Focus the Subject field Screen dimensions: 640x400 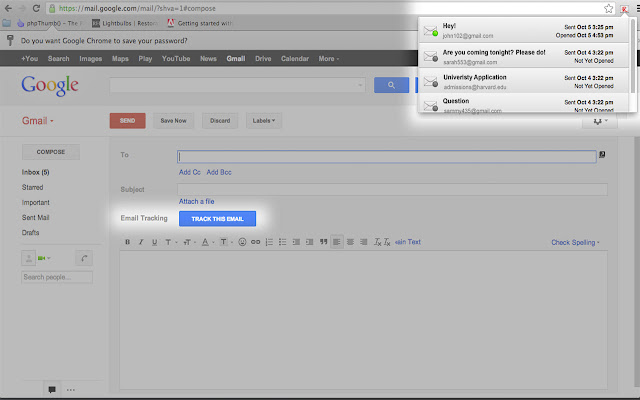[392, 189]
